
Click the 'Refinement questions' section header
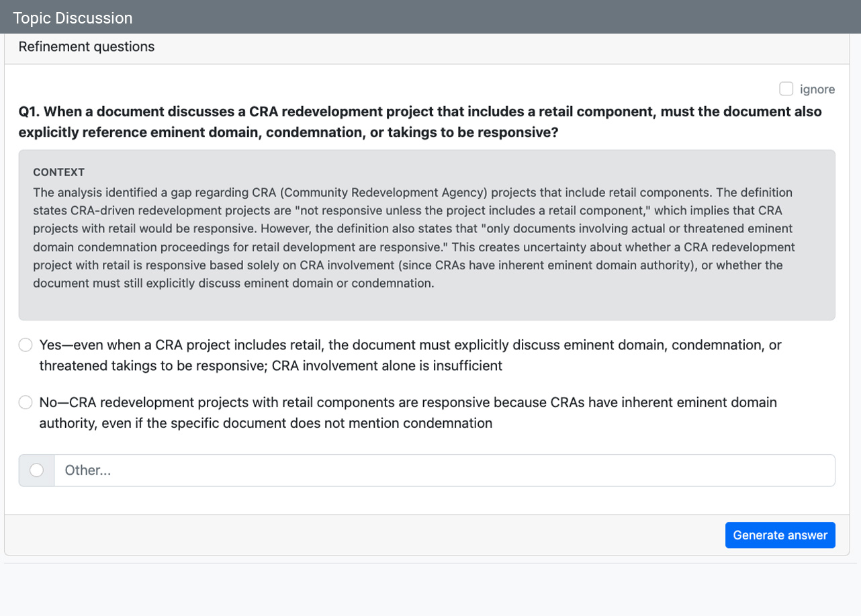(x=87, y=47)
